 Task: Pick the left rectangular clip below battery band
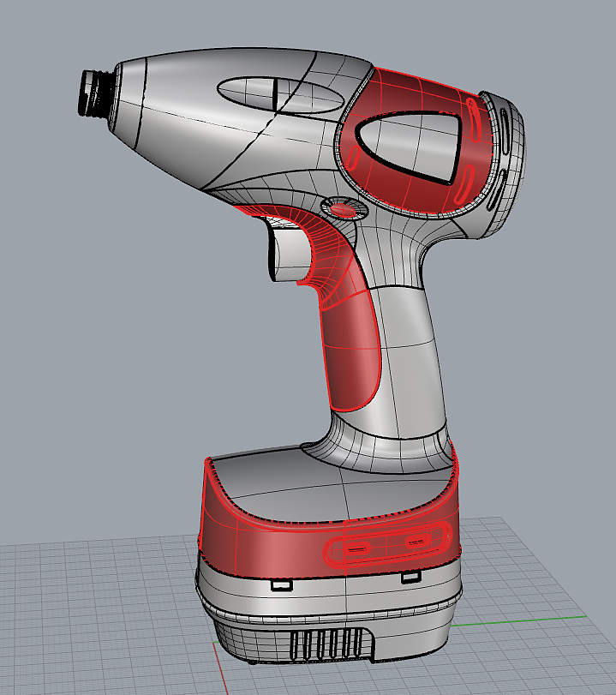pos(282,584)
